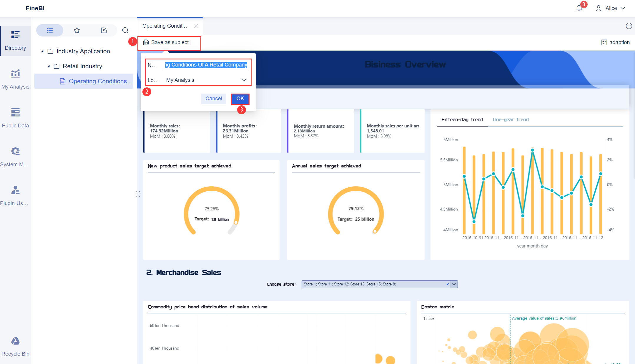Viewport: 635px width, 364px height.
Task: Open Public Data section
Action: click(x=15, y=118)
